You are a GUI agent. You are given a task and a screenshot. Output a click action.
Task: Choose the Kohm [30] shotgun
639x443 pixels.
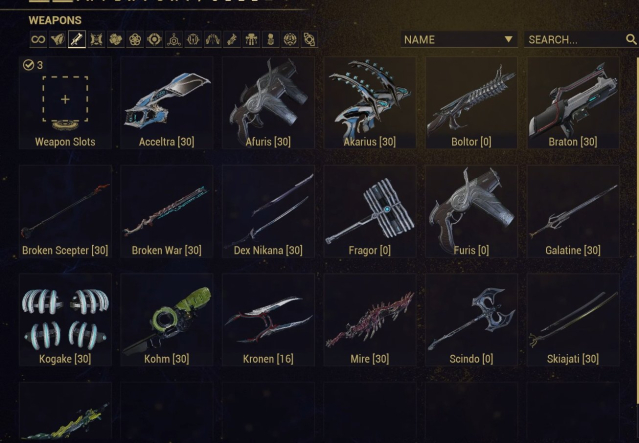pyautogui.click(x=167, y=320)
